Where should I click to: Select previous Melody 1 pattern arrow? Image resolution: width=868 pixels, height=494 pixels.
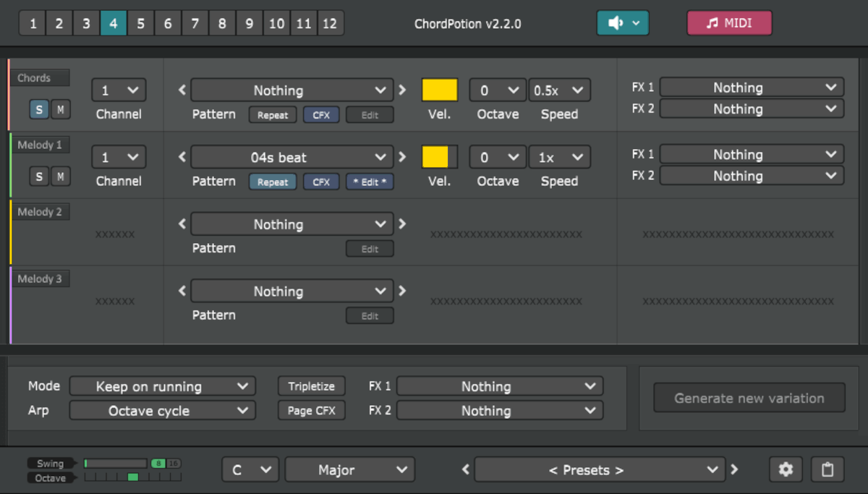182,157
